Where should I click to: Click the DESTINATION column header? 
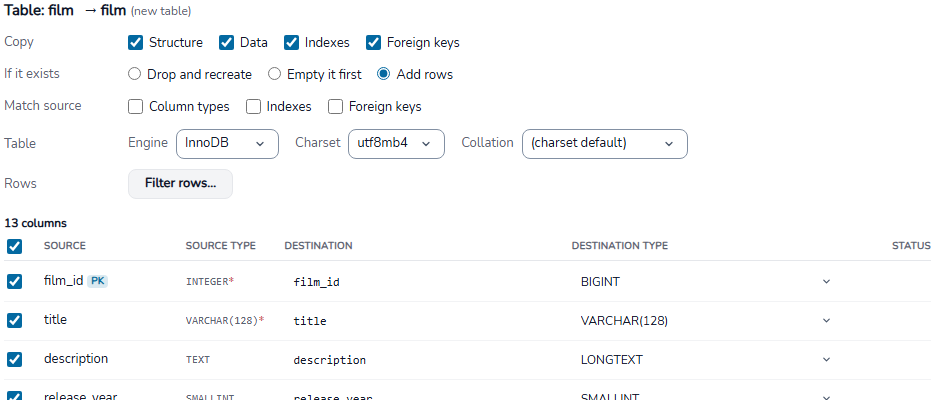click(318, 245)
